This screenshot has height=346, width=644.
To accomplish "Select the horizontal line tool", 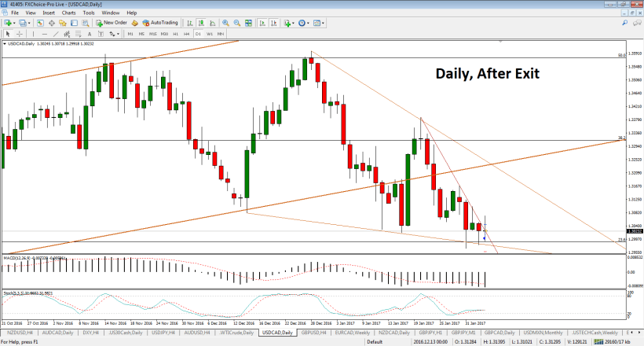I will pos(44,34).
